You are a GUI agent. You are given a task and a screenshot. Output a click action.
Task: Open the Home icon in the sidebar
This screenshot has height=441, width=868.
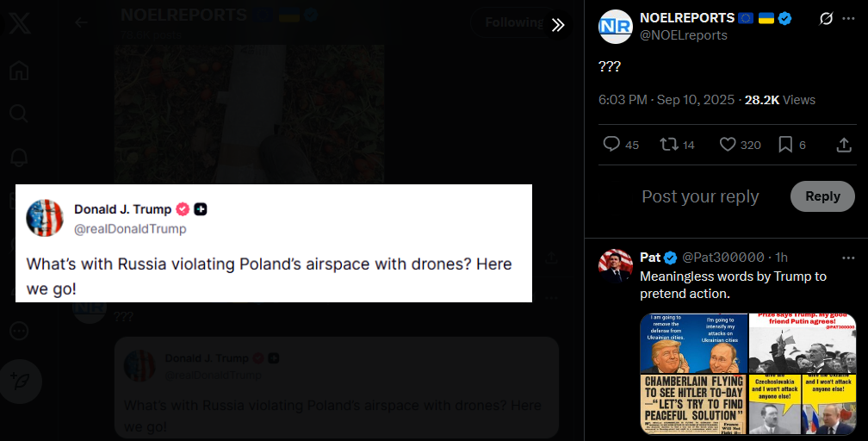click(x=19, y=71)
